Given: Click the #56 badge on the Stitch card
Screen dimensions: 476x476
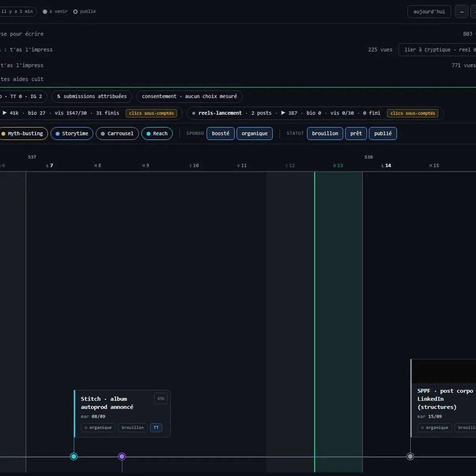Looking at the screenshot, I should (161, 399).
